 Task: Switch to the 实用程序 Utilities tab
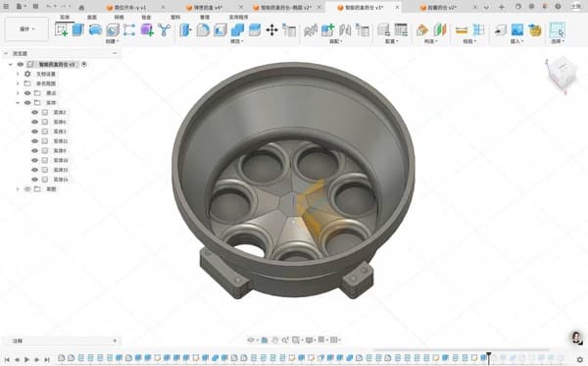coord(238,17)
